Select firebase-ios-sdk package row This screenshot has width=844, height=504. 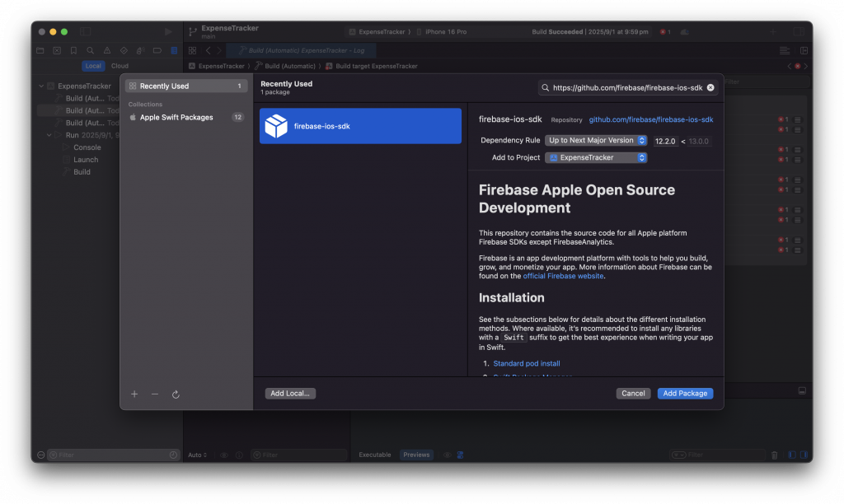pos(361,126)
